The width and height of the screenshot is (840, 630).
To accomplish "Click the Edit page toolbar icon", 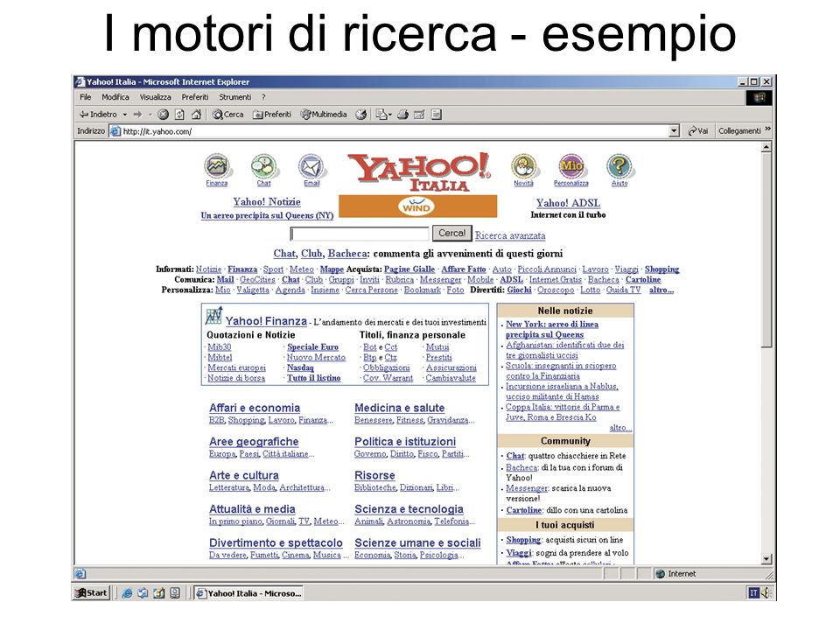I will [x=419, y=114].
